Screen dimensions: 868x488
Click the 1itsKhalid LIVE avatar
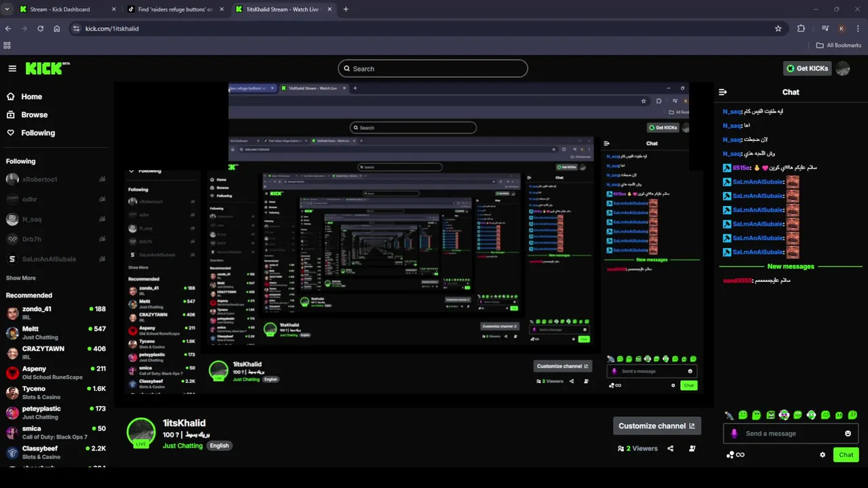141,432
